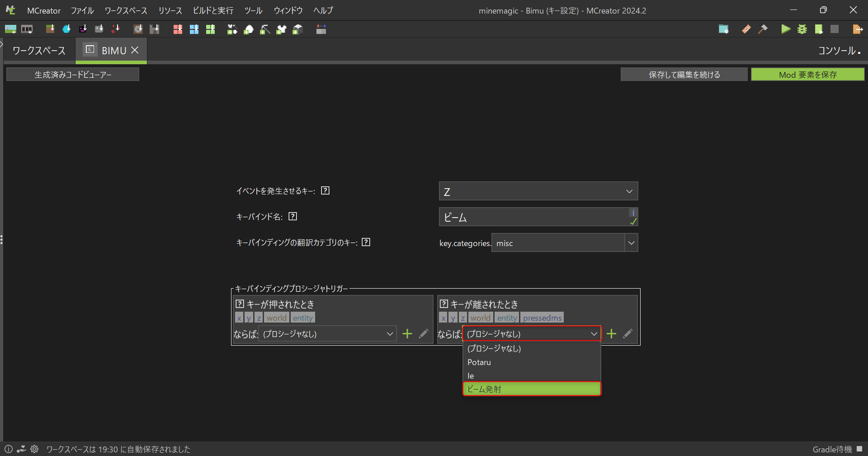Viewport: 868px width, 456px height.
Task: Click 保存して編集を続ける button
Action: pos(684,75)
